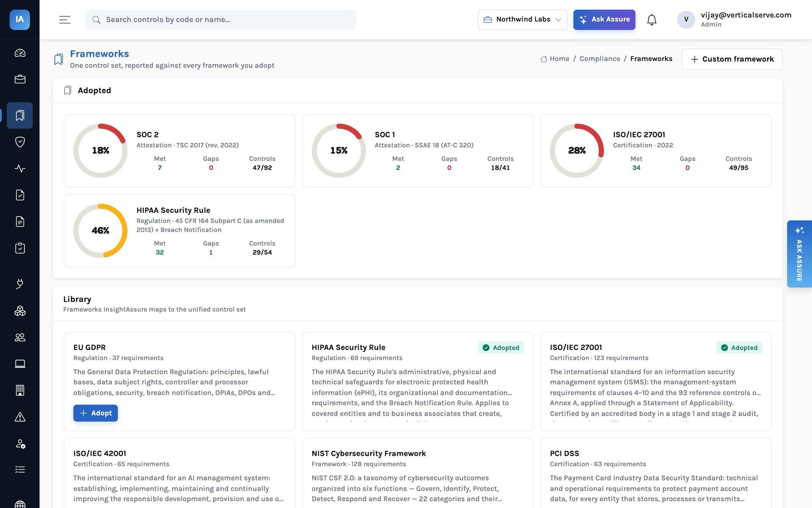Expand the Northwind Labs organization dropdown
Viewport: 812px width, 508px height.
pyautogui.click(x=523, y=20)
